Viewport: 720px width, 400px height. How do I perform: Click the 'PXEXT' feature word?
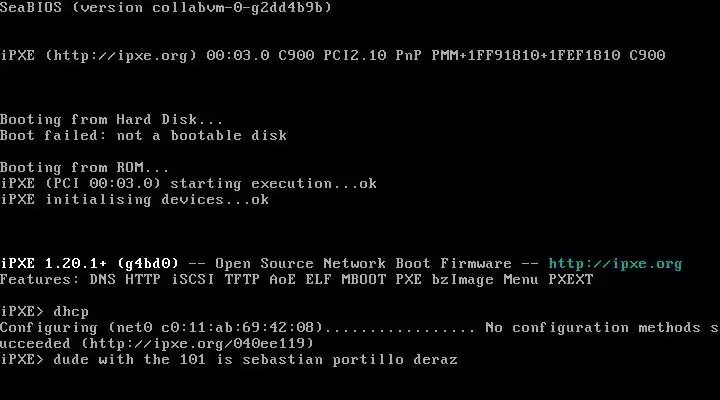(569, 280)
